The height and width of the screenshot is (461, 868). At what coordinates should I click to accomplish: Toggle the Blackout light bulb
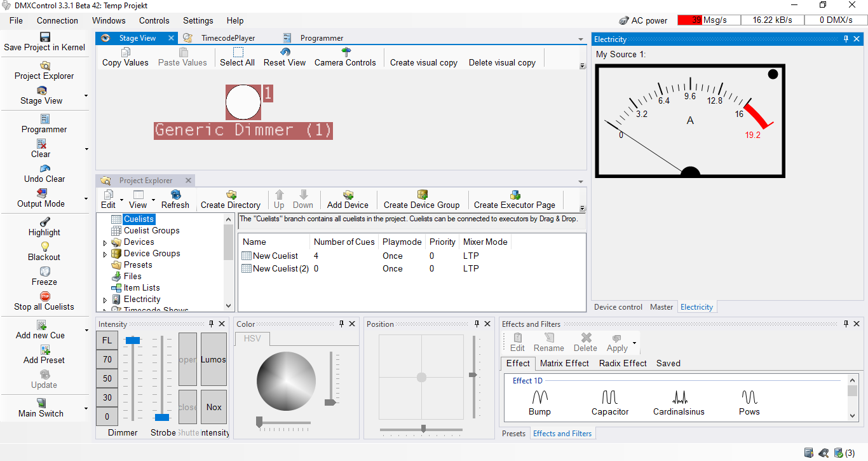(44, 247)
